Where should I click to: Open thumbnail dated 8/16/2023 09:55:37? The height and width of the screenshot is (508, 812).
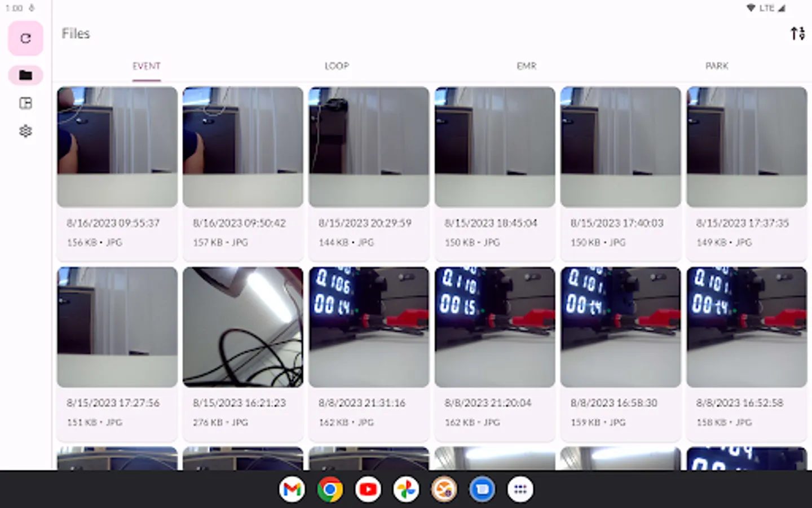(117, 147)
